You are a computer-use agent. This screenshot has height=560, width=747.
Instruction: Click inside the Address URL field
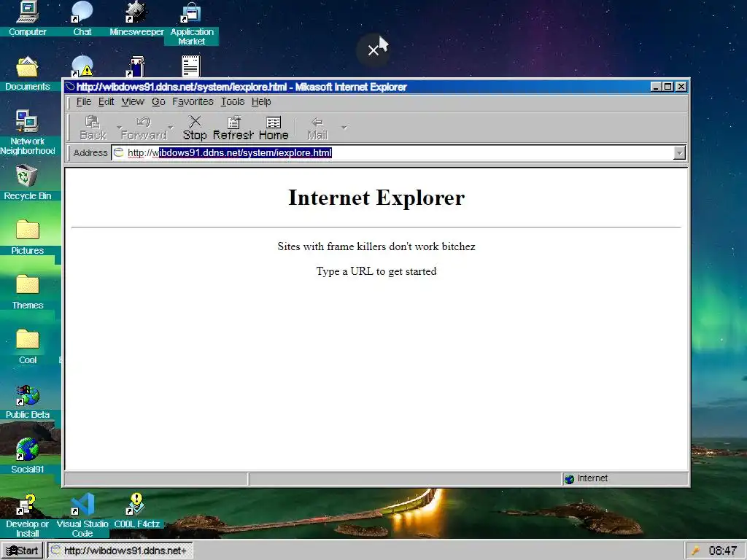[392, 153]
